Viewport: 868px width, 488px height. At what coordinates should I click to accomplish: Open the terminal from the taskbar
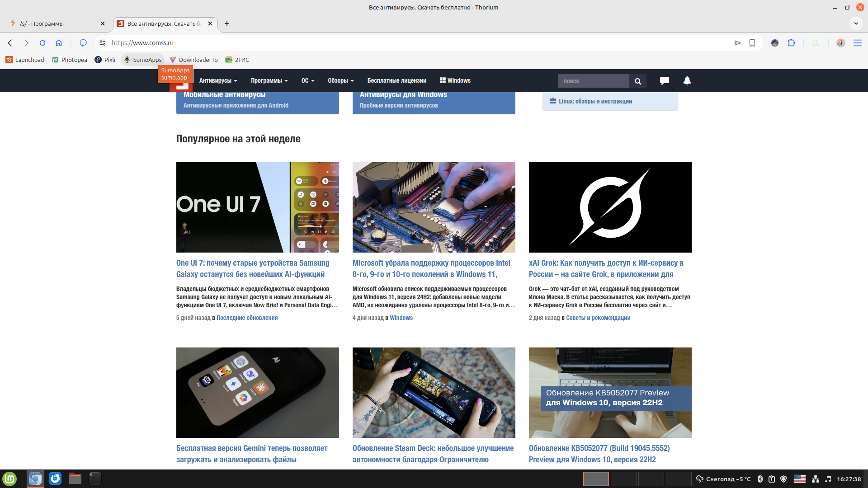94,479
